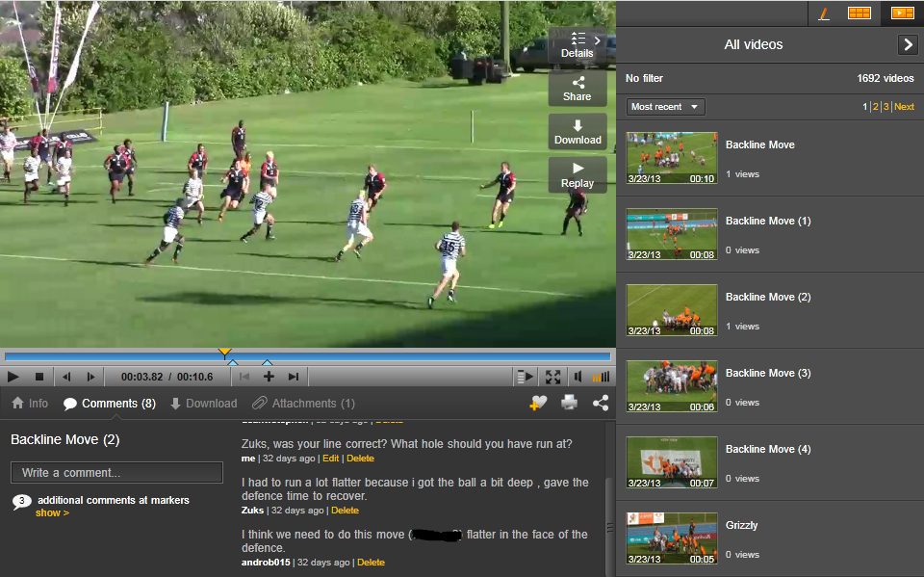
Task: Open Backline Move (4) thumbnail
Action: (671, 462)
